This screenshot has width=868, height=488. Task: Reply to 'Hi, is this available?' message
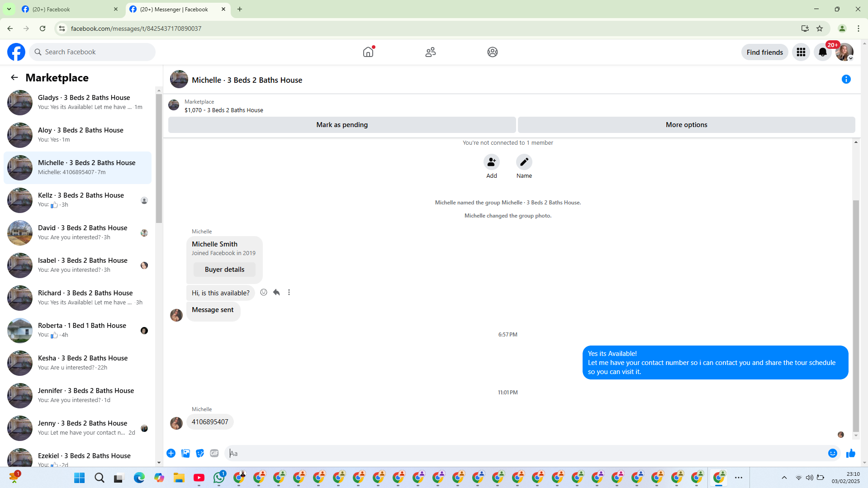[x=276, y=292]
